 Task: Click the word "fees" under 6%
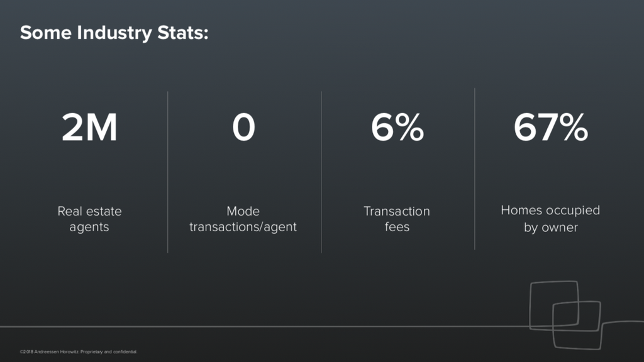[x=397, y=227]
